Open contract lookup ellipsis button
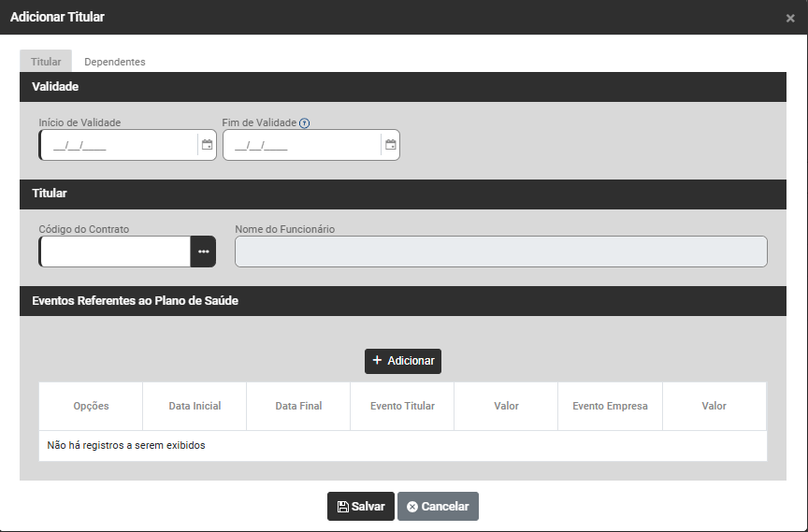 (x=204, y=252)
